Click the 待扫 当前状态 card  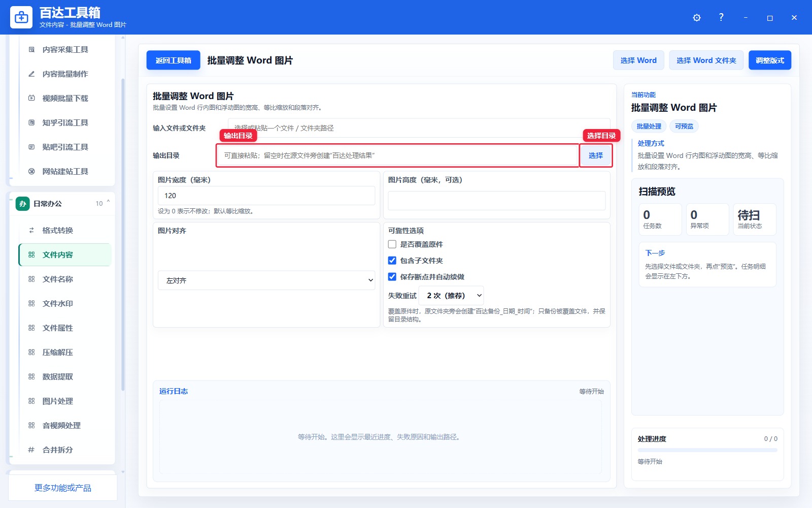tap(755, 219)
